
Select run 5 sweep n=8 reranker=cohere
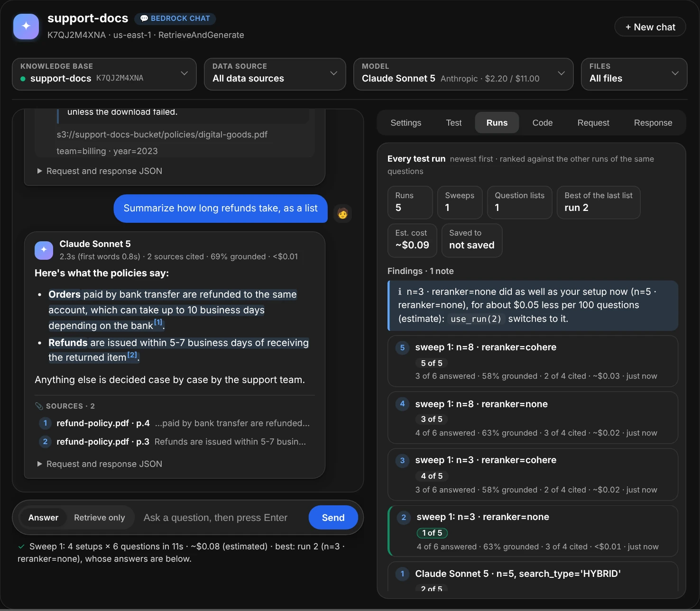[533, 361]
